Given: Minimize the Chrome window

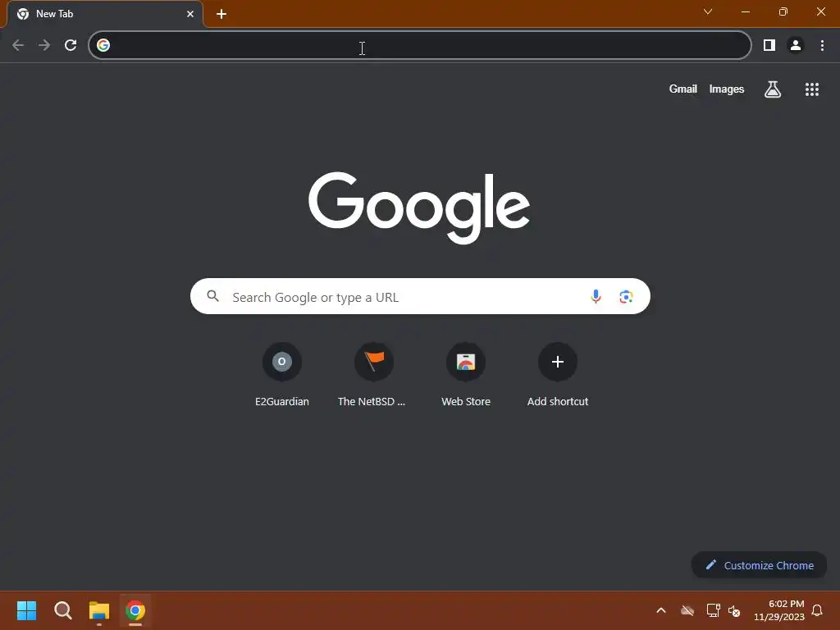Looking at the screenshot, I should pyautogui.click(x=745, y=11).
